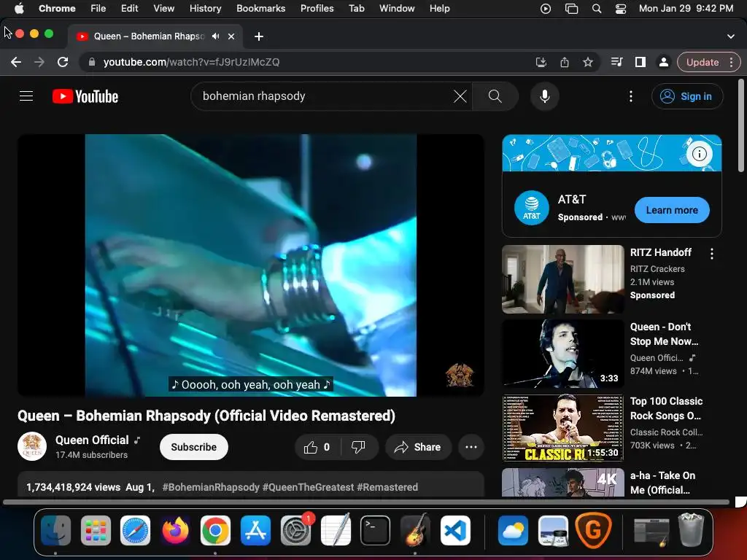Open Chrome's three-dot menu next to Update
747x560 pixels.
(731, 62)
